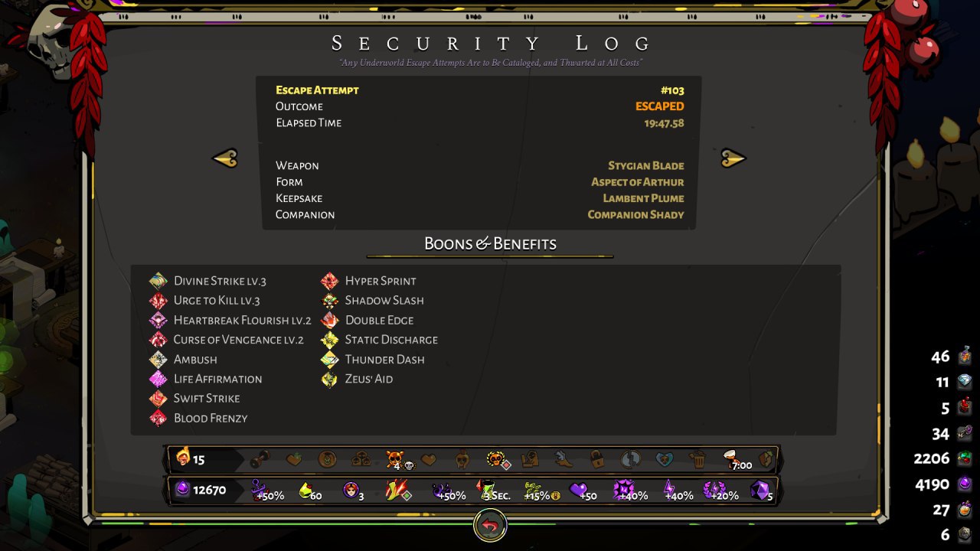Image resolution: width=980 pixels, height=551 pixels.
Task: Select the Zeus' Aid boon icon
Action: coord(330,379)
